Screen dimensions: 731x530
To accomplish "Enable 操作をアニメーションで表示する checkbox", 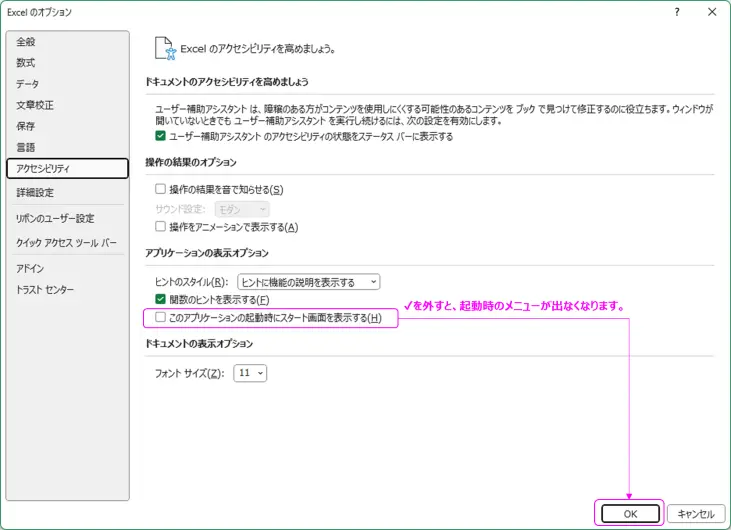I will pyautogui.click(x=160, y=227).
